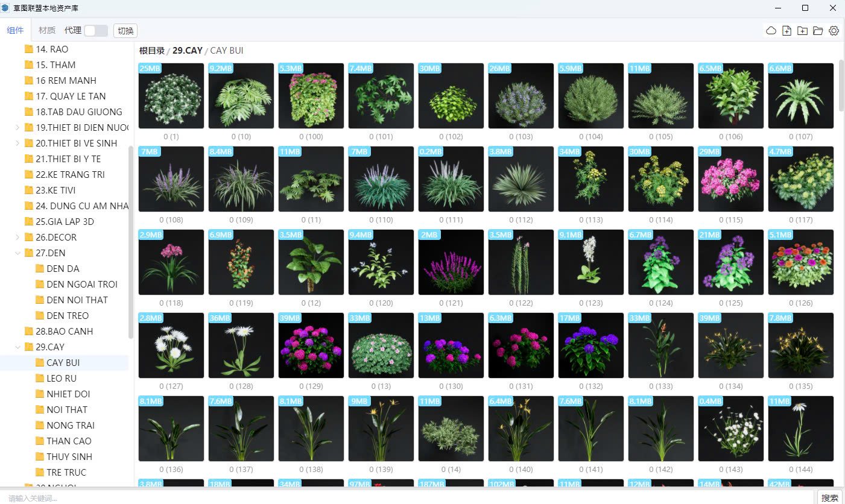Click the folder icon beside 17. QUAY LE TAN
845x504 pixels.
(28, 96)
